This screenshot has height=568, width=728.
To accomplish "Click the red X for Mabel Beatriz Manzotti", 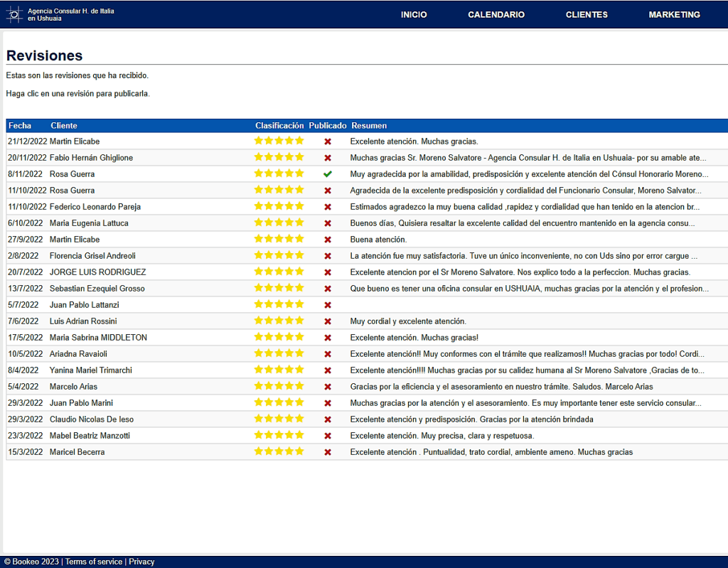I will [328, 436].
